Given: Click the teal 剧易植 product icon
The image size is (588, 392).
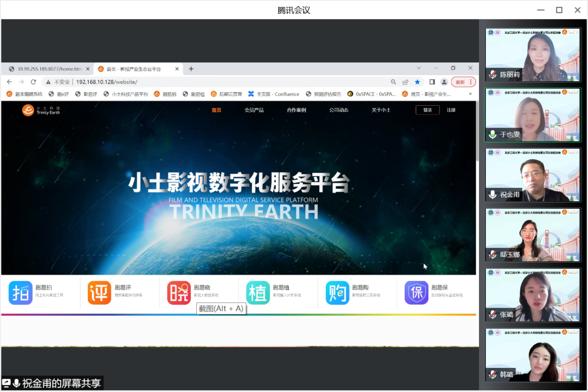Looking at the screenshot, I should (x=258, y=293).
